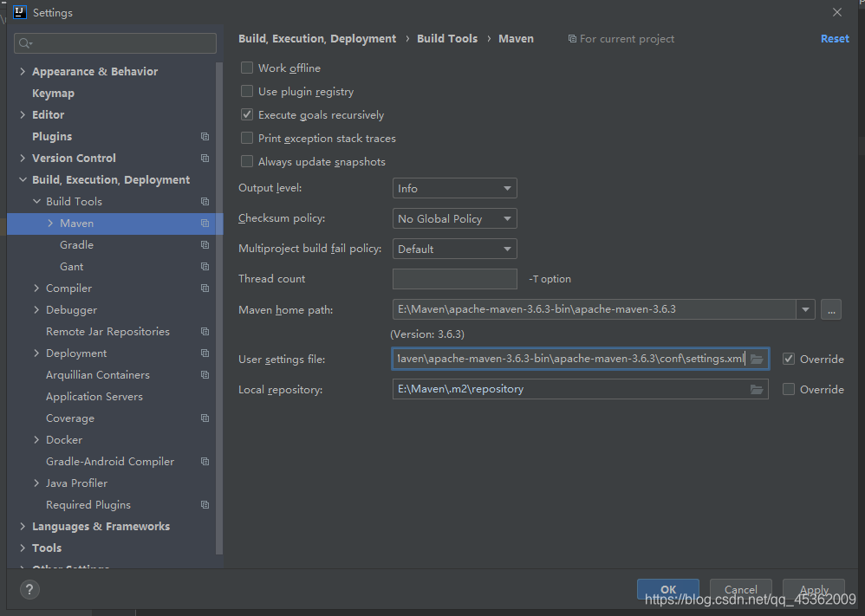
Task: Select Gant under Build Tools
Action: click(72, 266)
